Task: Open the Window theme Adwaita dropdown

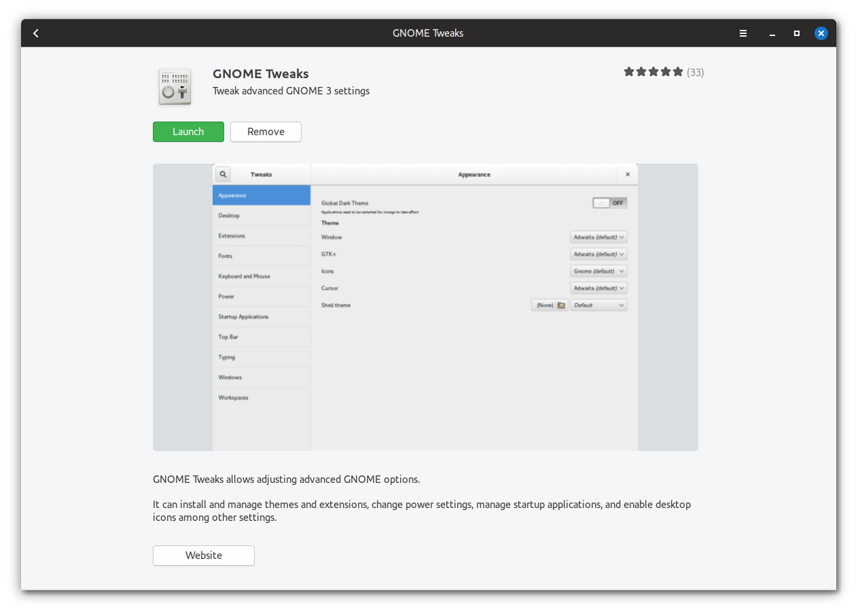Action: coord(598,237)
